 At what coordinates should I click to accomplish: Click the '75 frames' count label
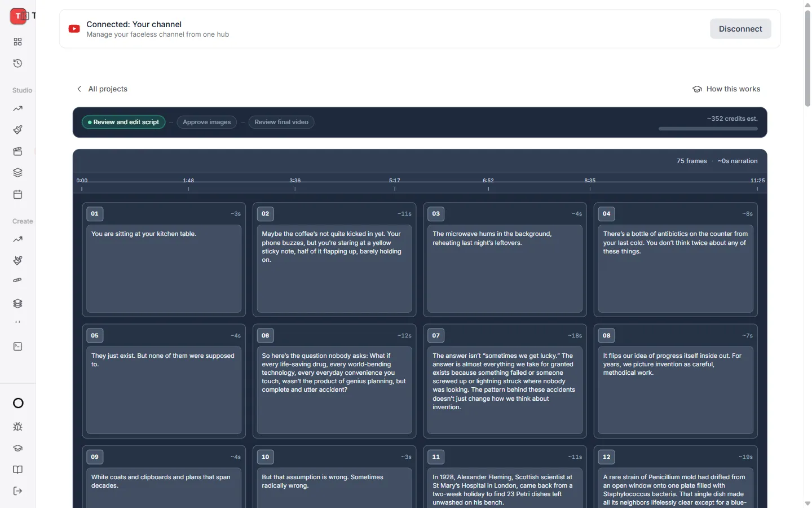click(691, 161)
